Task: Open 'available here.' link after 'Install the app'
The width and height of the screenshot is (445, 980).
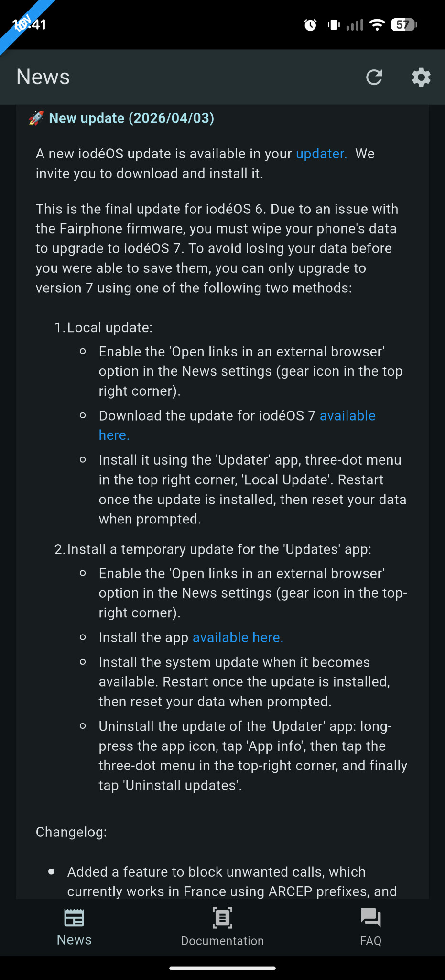Action: tap(238, 637)
